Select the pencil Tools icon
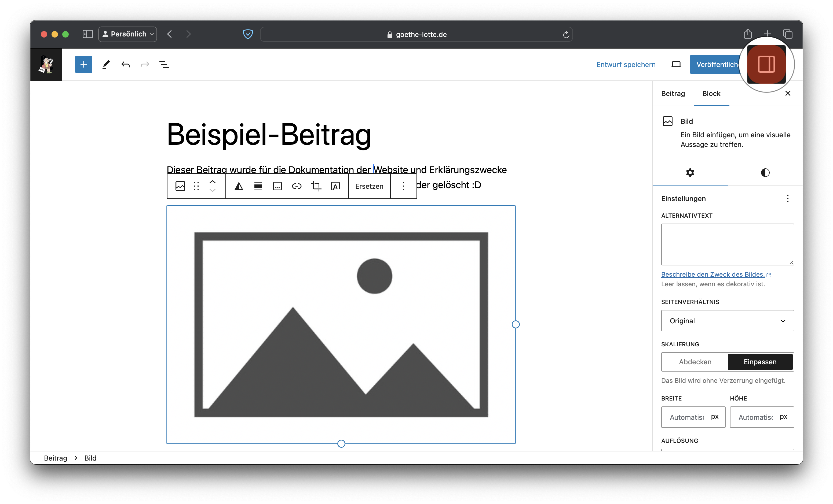The width and height of the screenshot is (833, 504). [106, 64]
